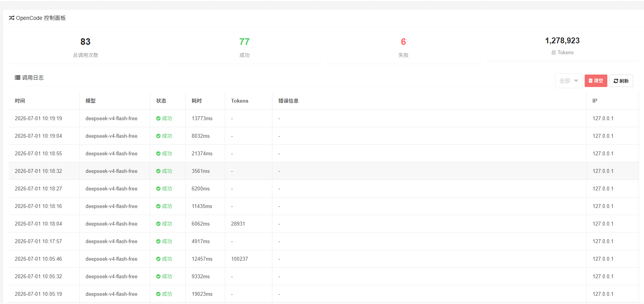Click the trash icon on the 清空 button
The image size is (644, 304).
(591, 81)
